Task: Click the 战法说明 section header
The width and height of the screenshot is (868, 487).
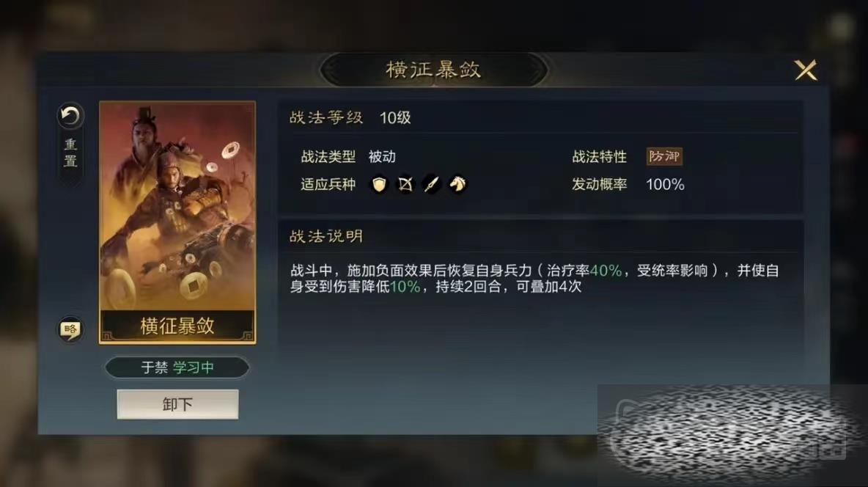Action: (x=326, y=237)
